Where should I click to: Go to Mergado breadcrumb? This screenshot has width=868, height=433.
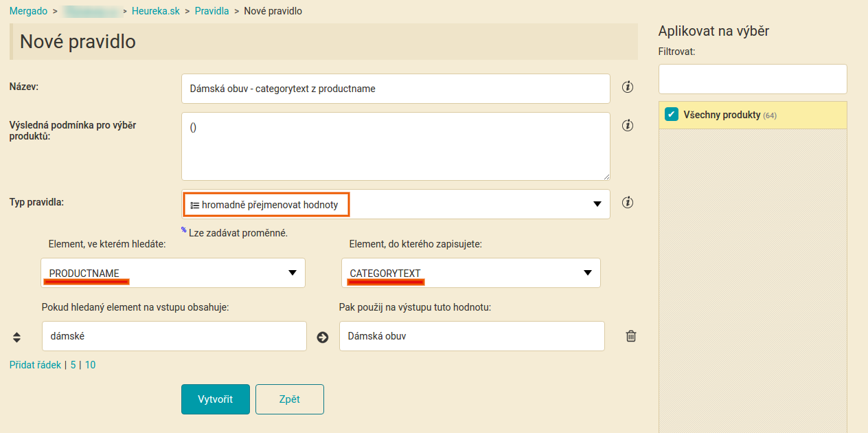[28, 11]
